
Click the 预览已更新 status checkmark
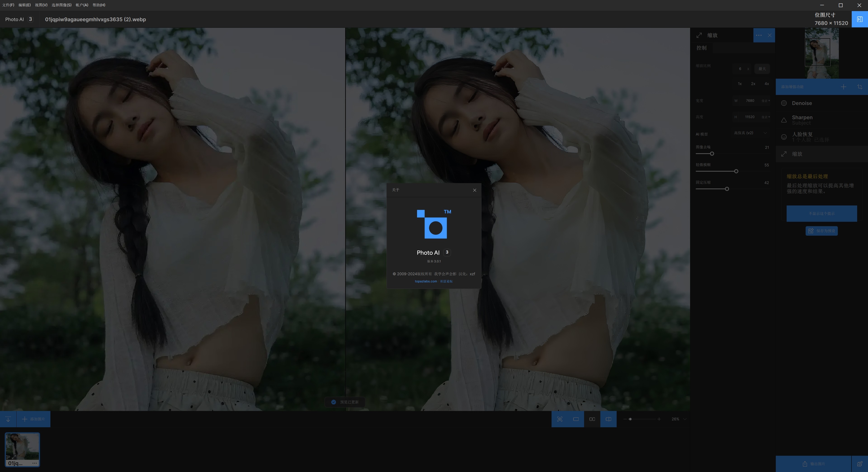333,402
